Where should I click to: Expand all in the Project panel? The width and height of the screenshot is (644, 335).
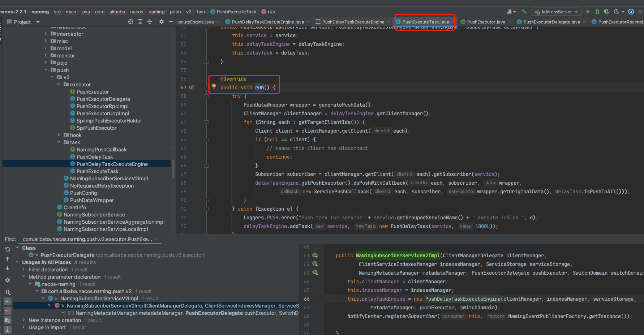pyautogui.click(x=140, y=22)
